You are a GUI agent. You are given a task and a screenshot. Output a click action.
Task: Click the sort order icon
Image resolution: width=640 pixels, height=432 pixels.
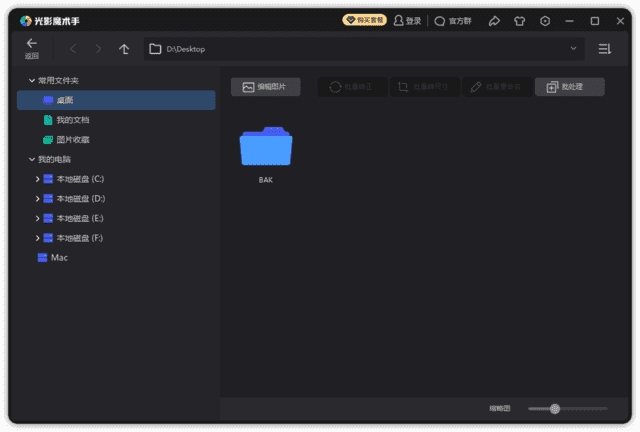click(604, 49)
